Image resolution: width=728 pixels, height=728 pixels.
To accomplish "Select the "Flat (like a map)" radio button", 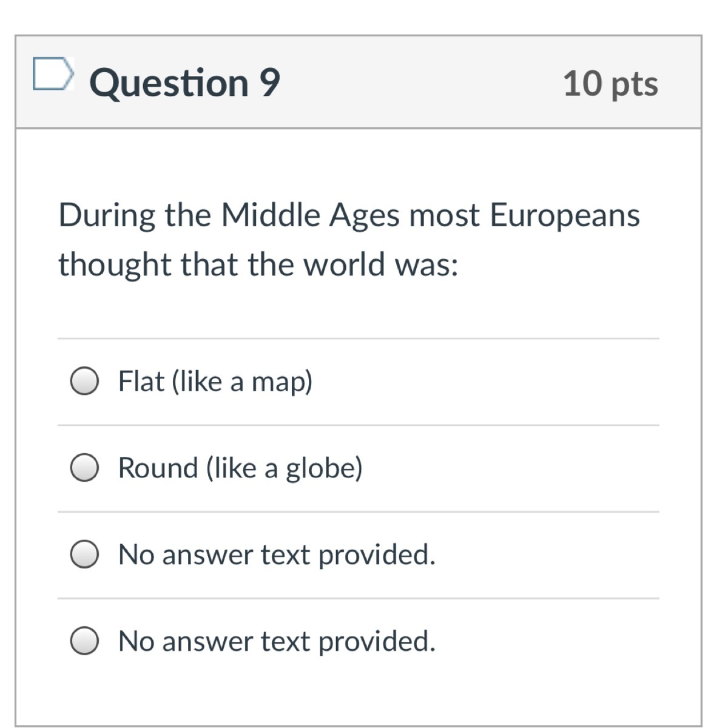I will pos(84,381).
